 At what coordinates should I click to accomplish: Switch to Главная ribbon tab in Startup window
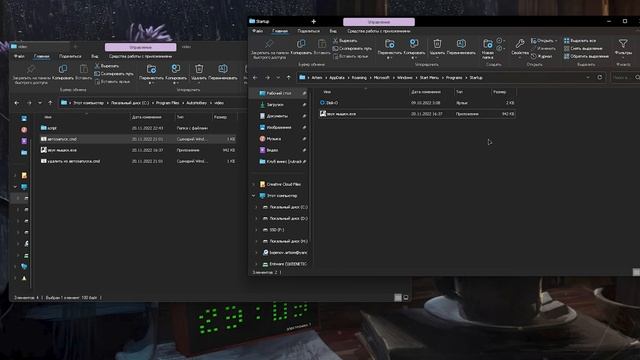[280, 31]
